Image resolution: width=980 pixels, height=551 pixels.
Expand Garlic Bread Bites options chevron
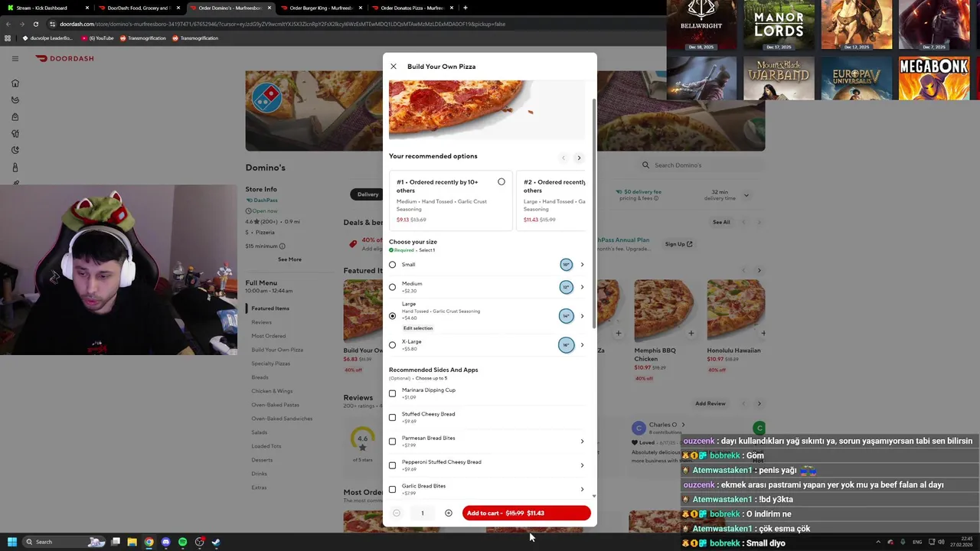[582, 490]
